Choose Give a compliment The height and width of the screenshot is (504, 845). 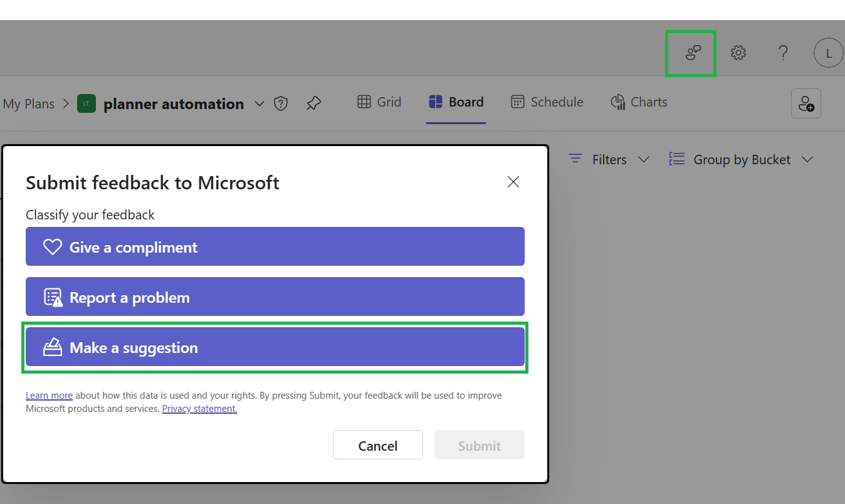tap(275, 246)
